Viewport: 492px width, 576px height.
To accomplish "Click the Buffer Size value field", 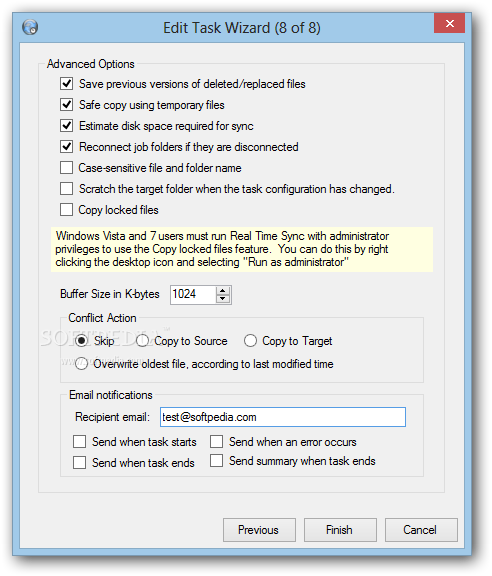I will (x=193, y=295).
